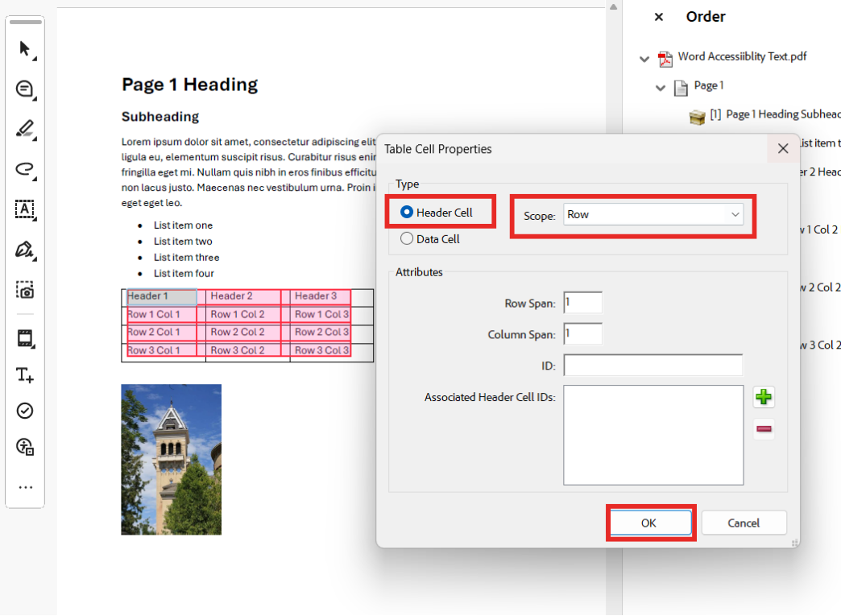841x616 pixels.
Task: Select the text box tool
Action: [x=25, y=209]
